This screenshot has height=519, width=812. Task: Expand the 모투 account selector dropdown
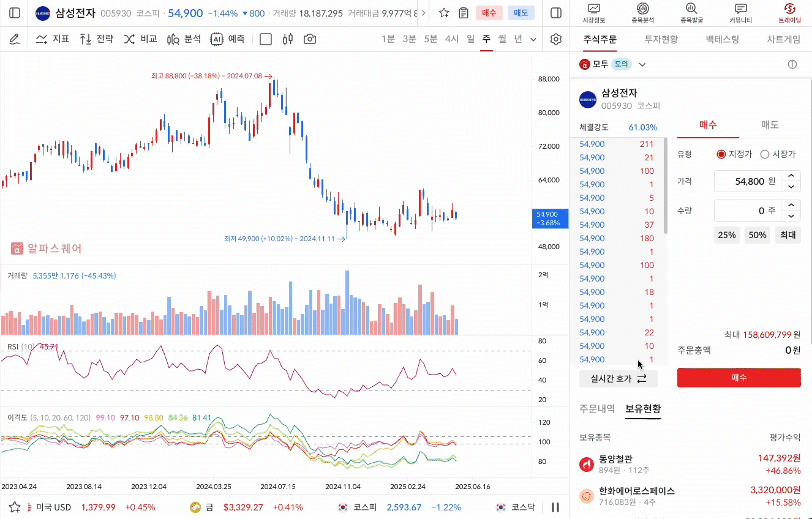pyautogui.click(x=642, y=64)
